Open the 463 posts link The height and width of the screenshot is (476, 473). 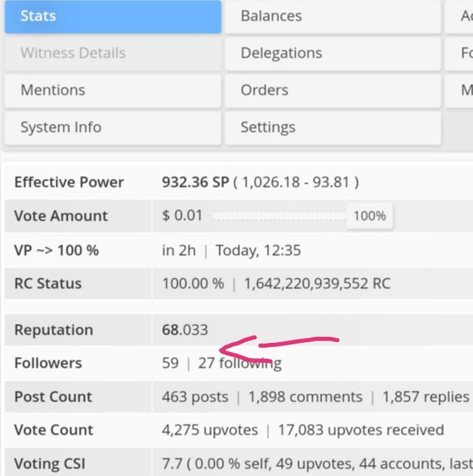195,397
